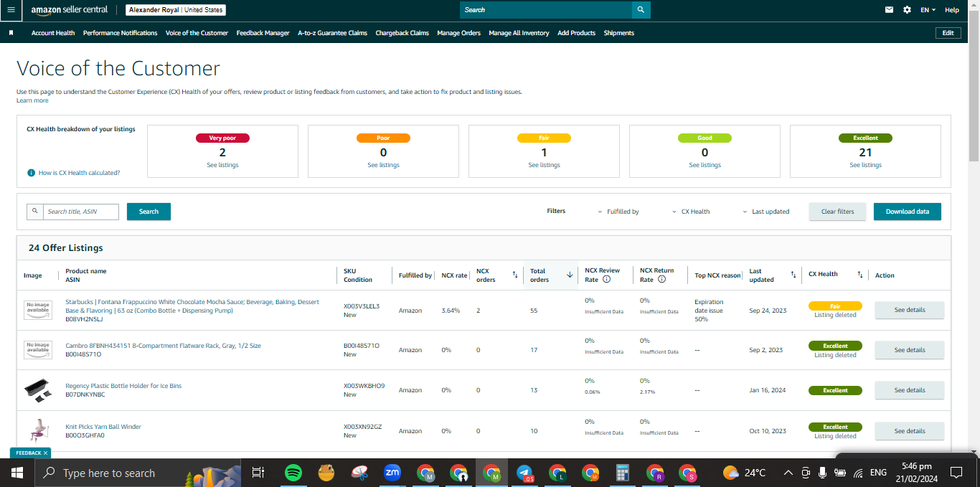Open the Cambro 8-Compartment Flatware Rack product link

[163, 346]
